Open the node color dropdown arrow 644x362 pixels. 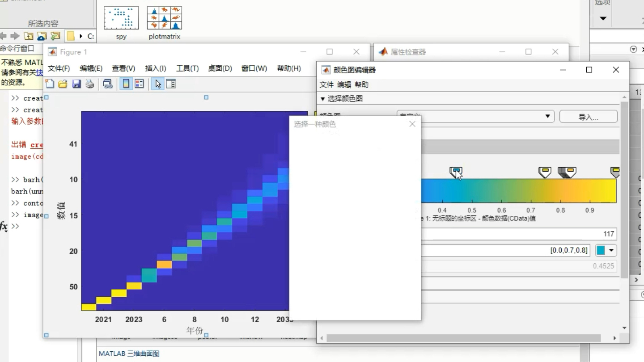pos(611,251)
